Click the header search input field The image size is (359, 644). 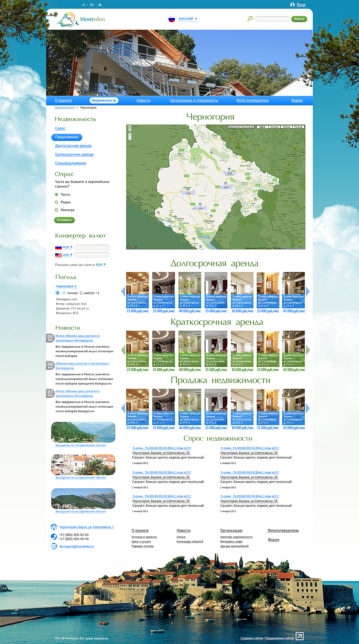[272, 19]
